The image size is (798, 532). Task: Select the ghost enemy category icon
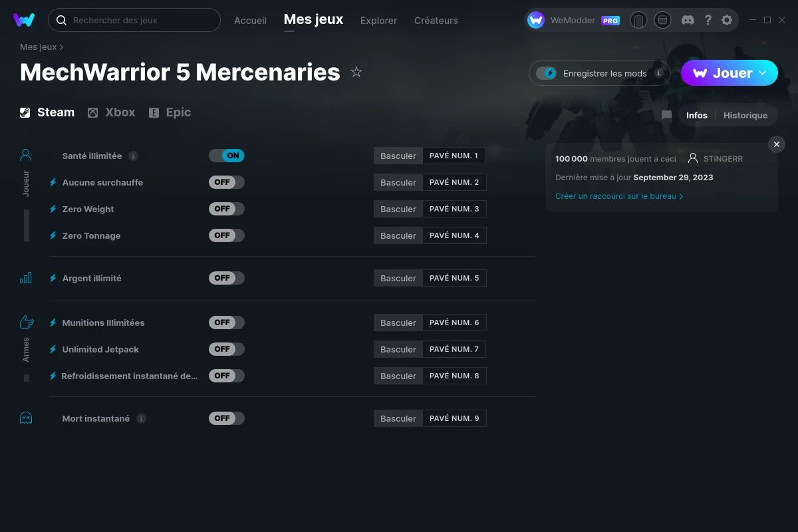pyautogui.click(x=26, y=418)
